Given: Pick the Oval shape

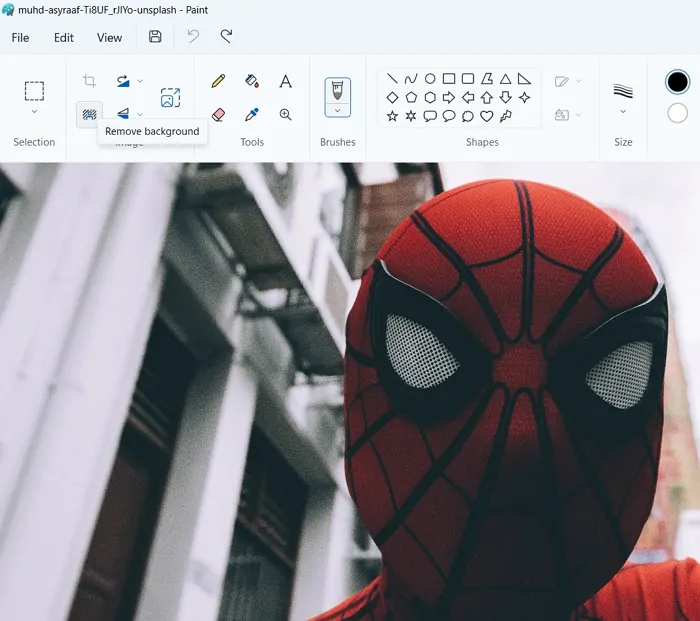Looking at the screenshot, I should tap(430, 79).
